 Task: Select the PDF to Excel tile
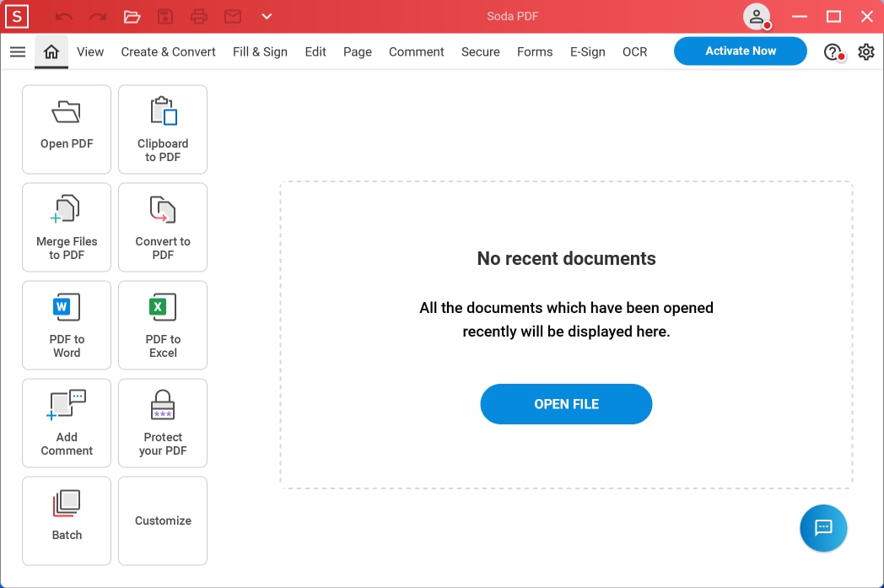pyautogui.click(x=163, y=326)
